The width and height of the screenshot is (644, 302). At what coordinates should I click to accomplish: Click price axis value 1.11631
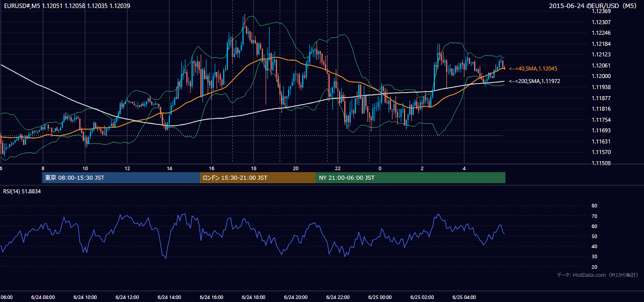point(601,141)
